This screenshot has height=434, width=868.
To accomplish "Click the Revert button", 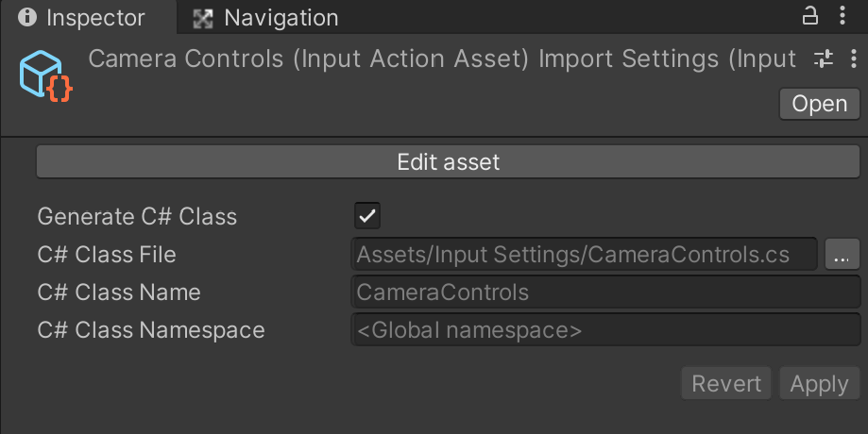I will click(725, 384).
